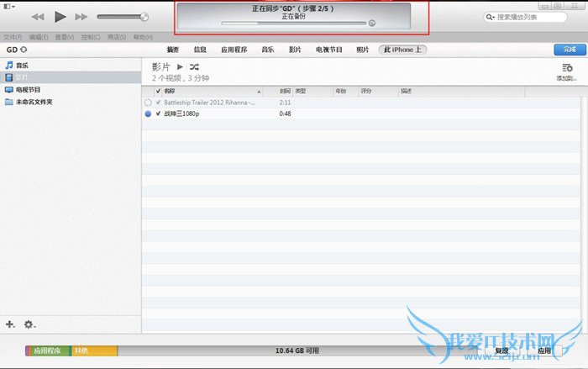Screen dimensions: 588x369
Task: Toggle checkbox for 战神三1080p
Action: (x=158, y=113)
